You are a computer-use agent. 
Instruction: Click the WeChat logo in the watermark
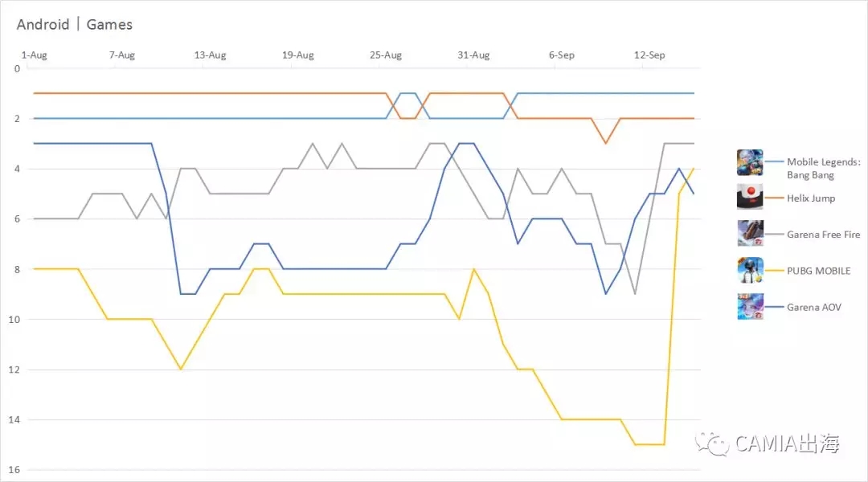pos(712,443)
